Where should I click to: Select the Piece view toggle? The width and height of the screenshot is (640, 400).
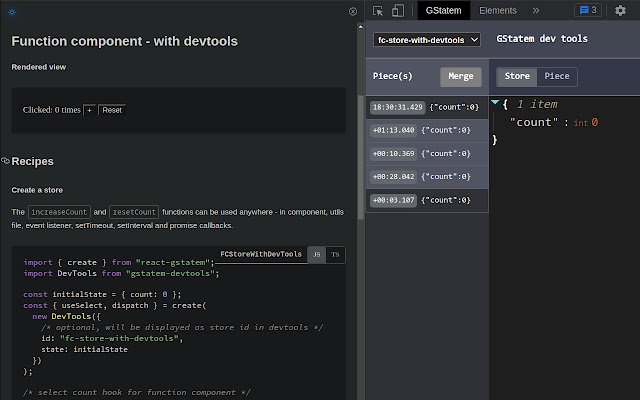pos(557,76)
